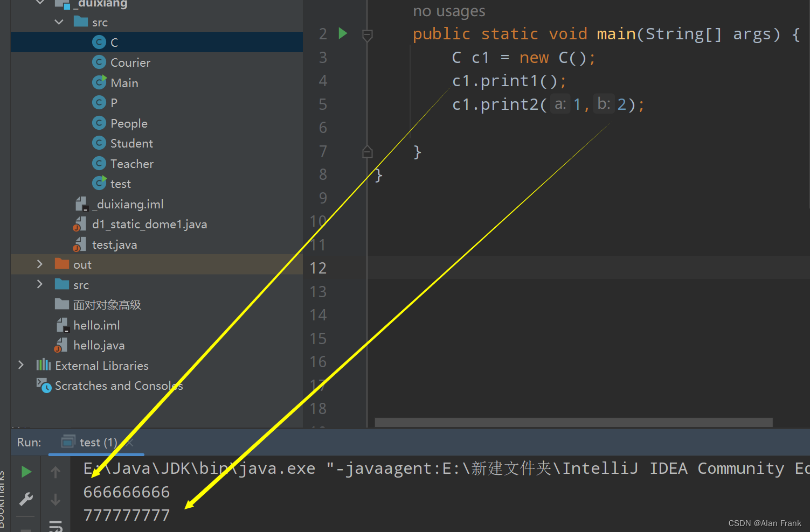Expand the lower src folder
Viewport: 810px width, 532px height.
click(39, 284)
